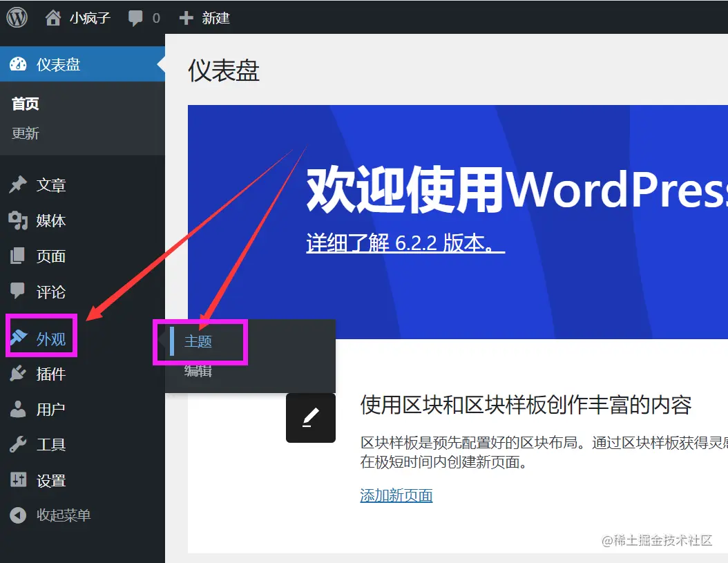Click the 收起菜单 collapse menu text
This screenshot has width=728, height=563.
point(64,515)
